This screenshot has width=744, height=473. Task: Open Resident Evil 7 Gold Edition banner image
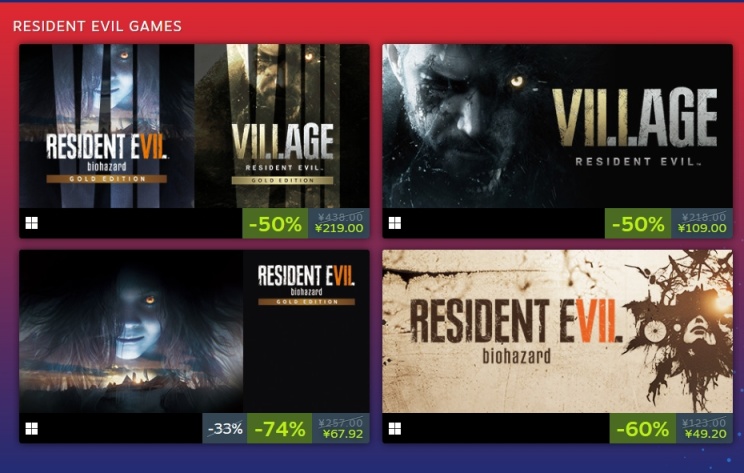194,331
